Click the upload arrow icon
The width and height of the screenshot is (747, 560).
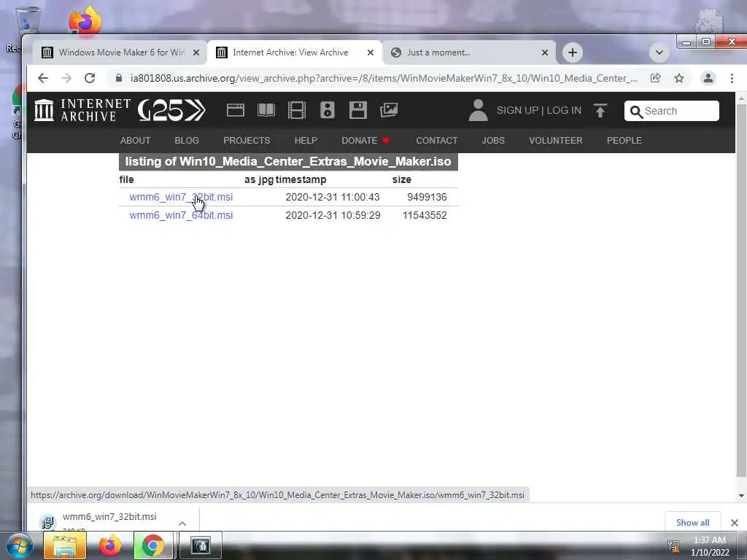600,111
